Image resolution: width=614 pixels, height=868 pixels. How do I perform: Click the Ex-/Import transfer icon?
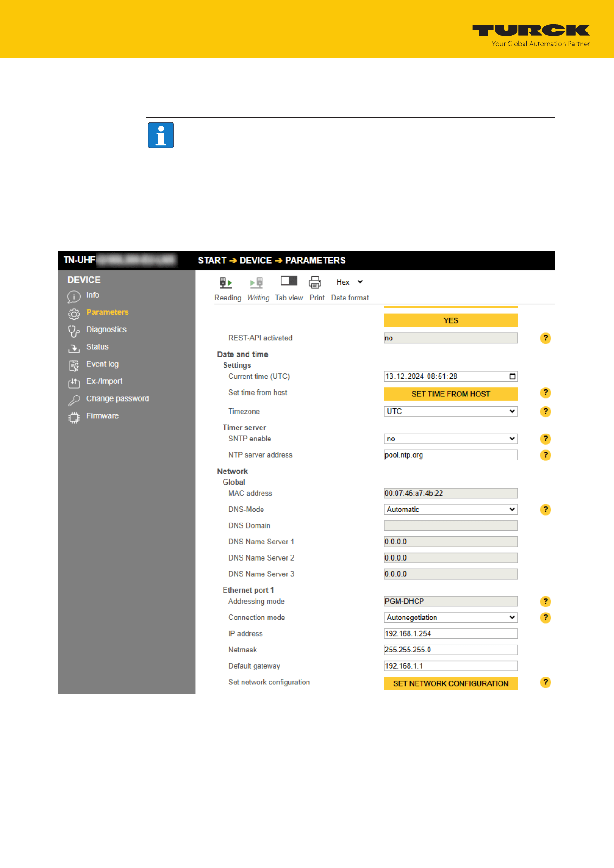[74, 383]
